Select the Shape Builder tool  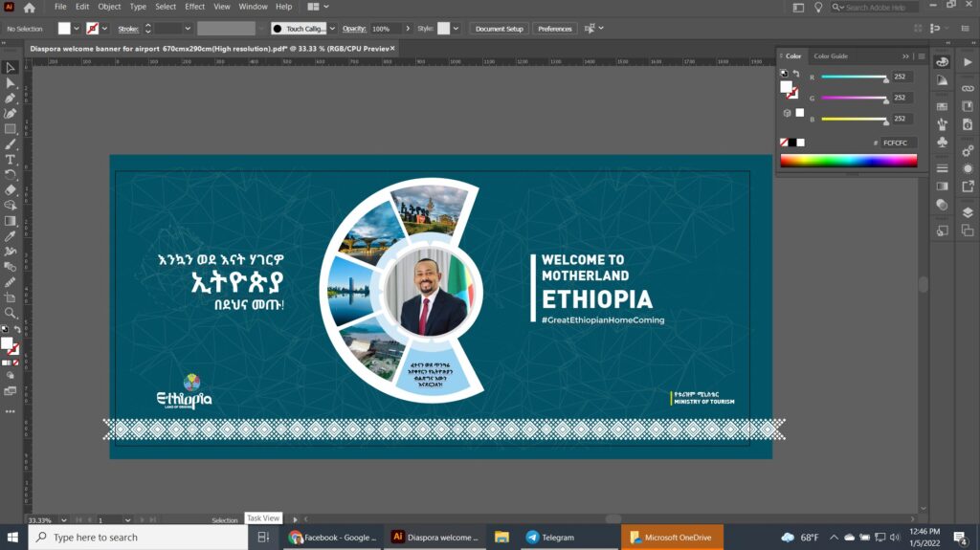pyautogui.click(x=10, y=206)
